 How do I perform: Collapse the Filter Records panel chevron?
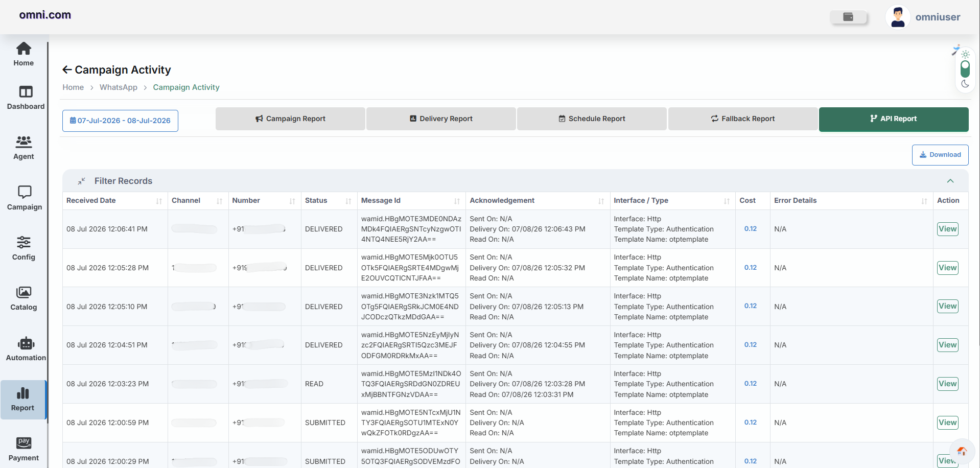(x=950, y=181)
